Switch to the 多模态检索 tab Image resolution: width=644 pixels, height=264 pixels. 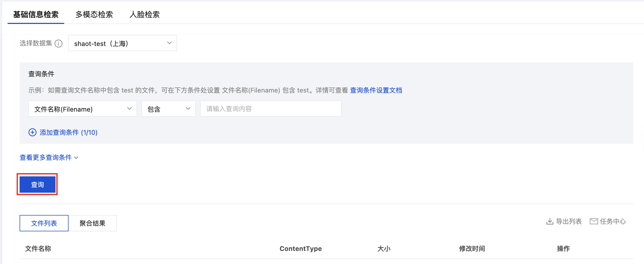click(x=94, y=14)
